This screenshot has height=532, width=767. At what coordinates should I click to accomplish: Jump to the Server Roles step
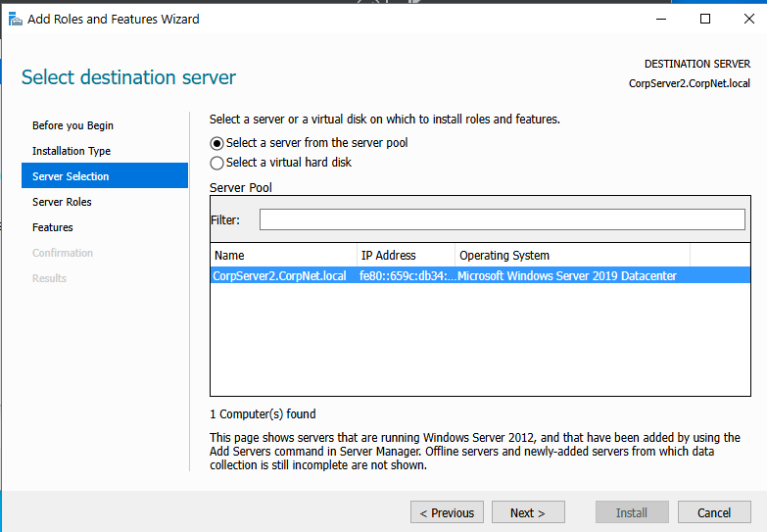(x=62, y=202)
